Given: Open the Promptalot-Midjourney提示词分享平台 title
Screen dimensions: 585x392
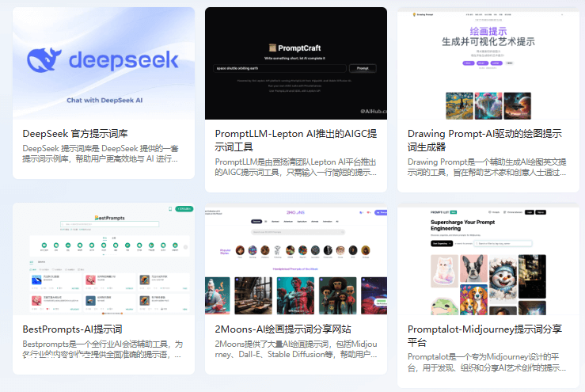Looking at the screenshot, I should pyautogui.click(x=484, y=336).
